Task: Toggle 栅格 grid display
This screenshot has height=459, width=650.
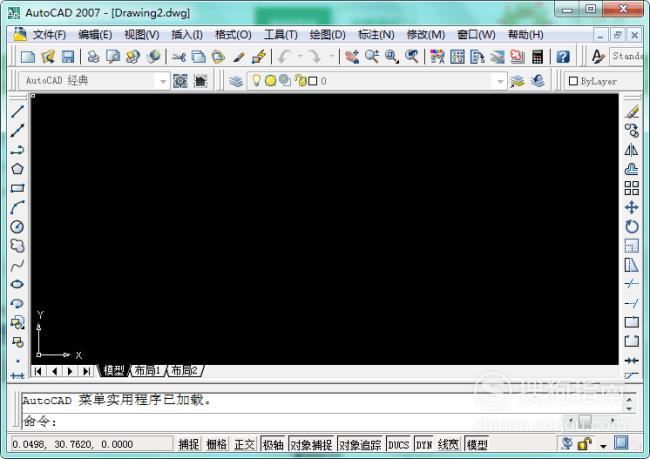Action: pos(217,444)
